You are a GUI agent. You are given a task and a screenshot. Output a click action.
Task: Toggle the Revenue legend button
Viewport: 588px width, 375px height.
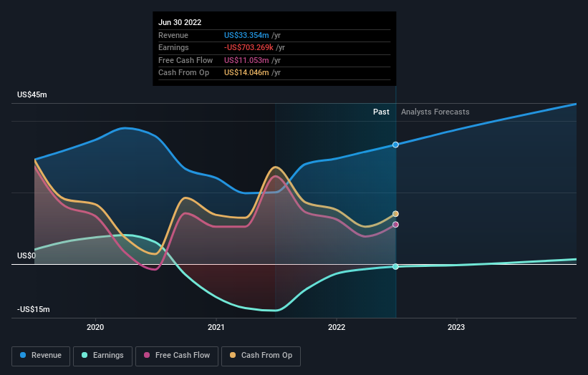41,356
